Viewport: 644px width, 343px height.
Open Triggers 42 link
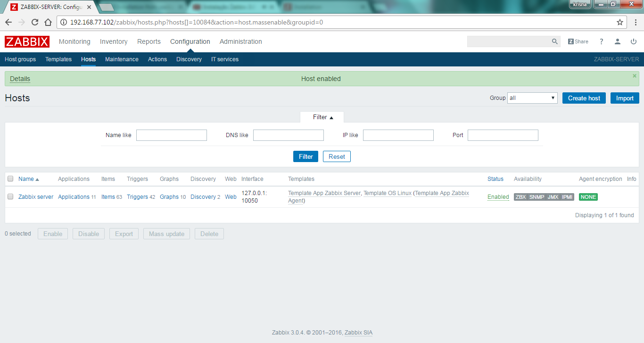pyautogui.click(x=137, y=197)
